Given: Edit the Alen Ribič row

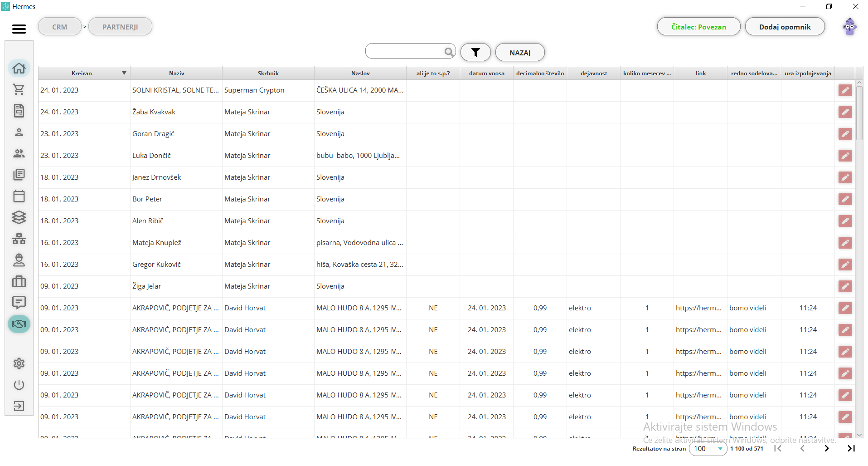Looking at the screenshot, I should (845, 221).
